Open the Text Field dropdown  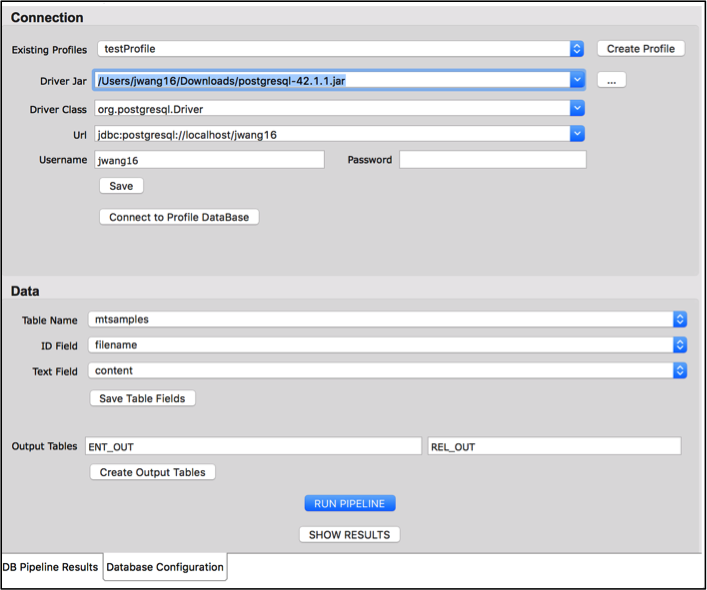(x=680, y=370)
